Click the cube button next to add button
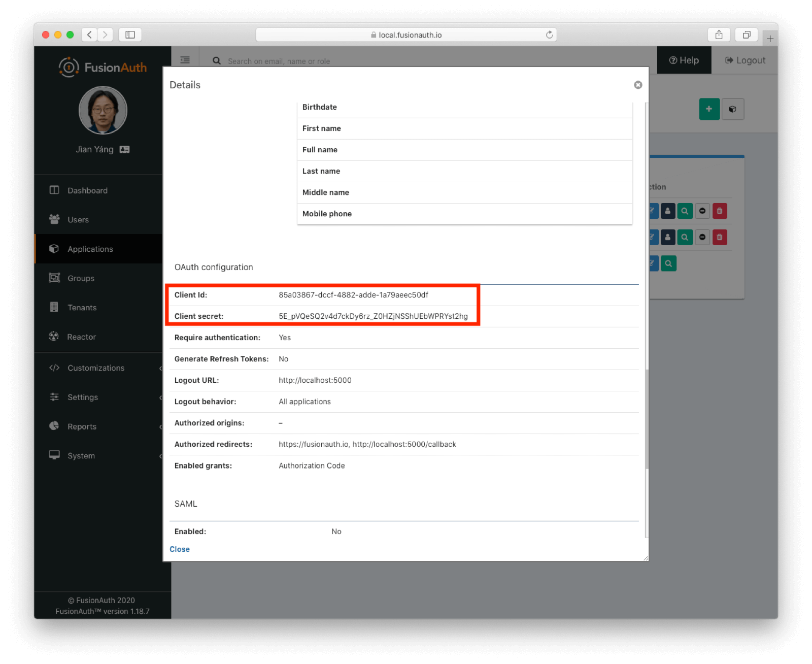The image size is (812, 664). [733, 109]
